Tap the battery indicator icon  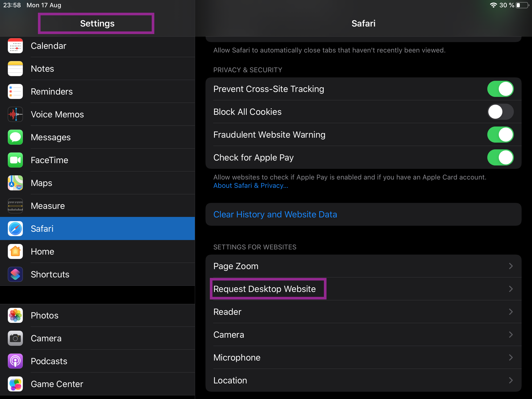coord(522,5)
